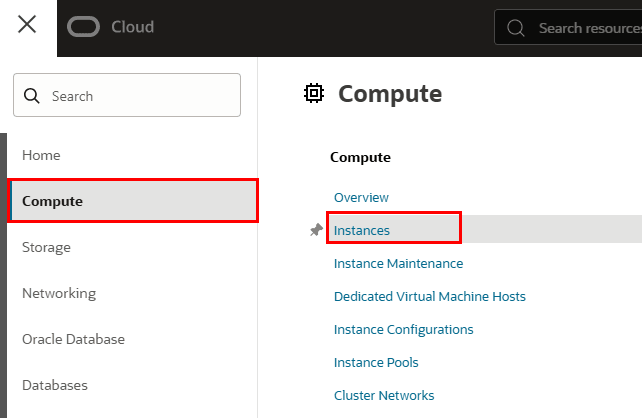Image resolution: width=642 pixels, height=418 pixels.
Task: Click the pin icon beside Instances
Action: 316,230
